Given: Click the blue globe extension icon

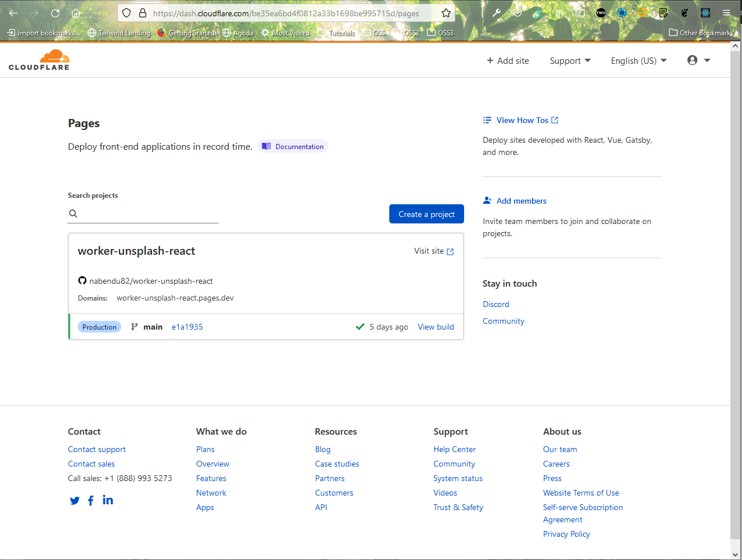Looking at the screenshot, I should click(622, 13).
